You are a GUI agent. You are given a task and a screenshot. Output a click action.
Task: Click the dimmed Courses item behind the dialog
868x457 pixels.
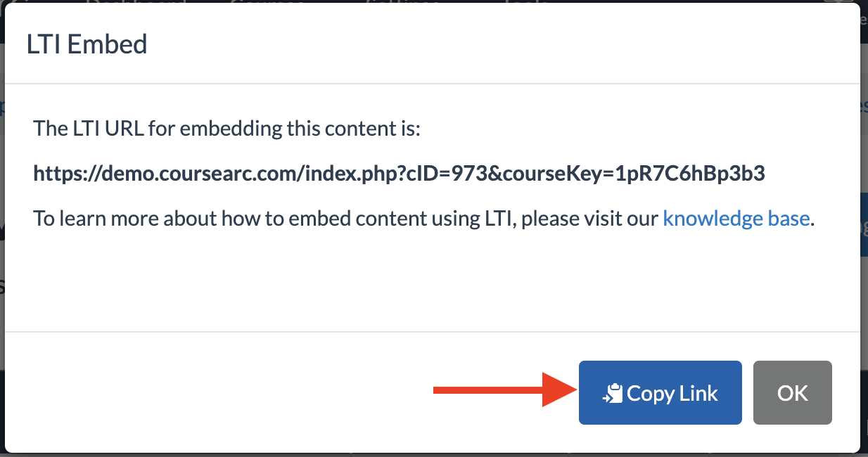[x=267, y=3]
